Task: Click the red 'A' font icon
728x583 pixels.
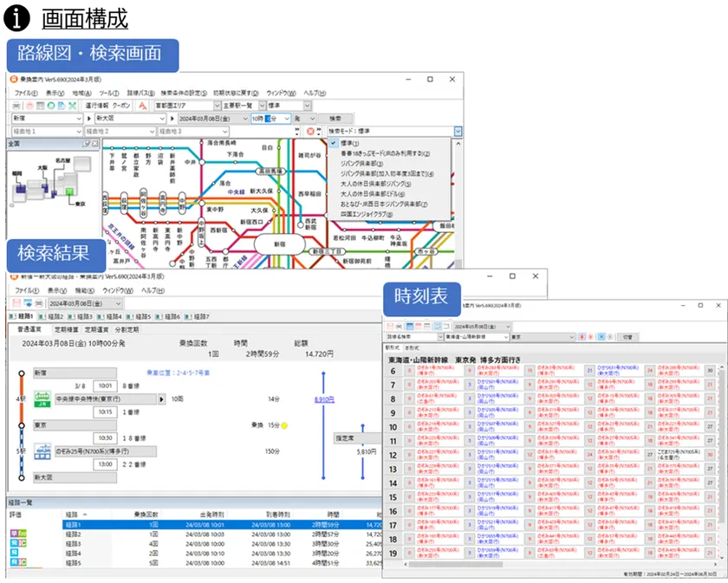Action: (x=142, y=105)
